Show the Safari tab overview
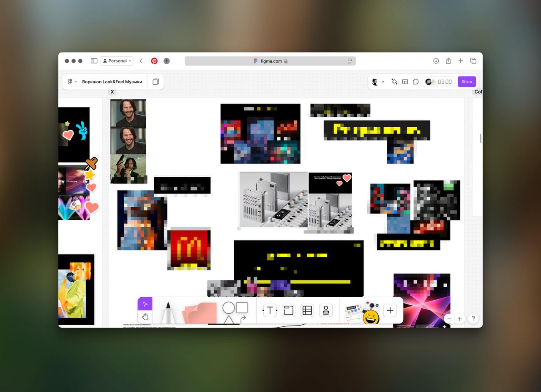Screen dimensions: 541x392 (473, 61)
